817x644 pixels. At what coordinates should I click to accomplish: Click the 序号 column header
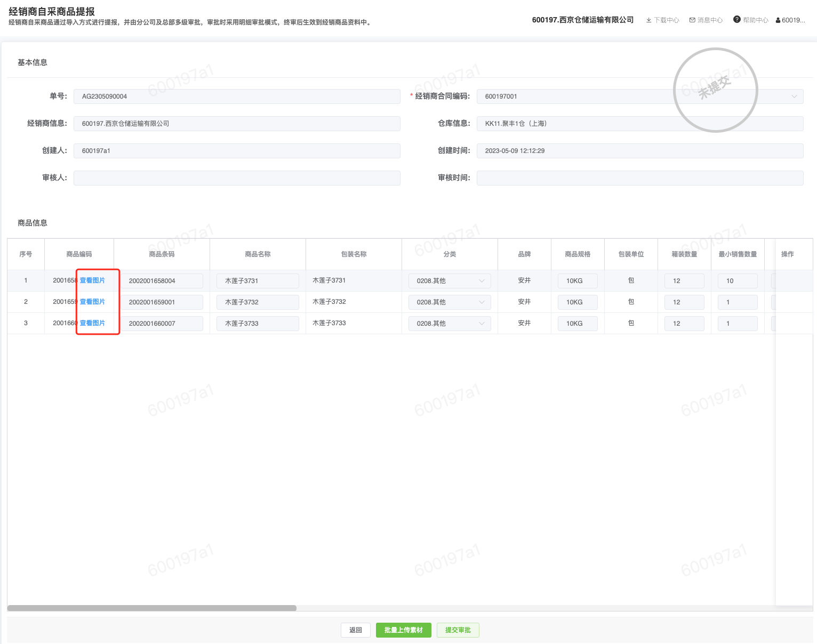[26, 254]
